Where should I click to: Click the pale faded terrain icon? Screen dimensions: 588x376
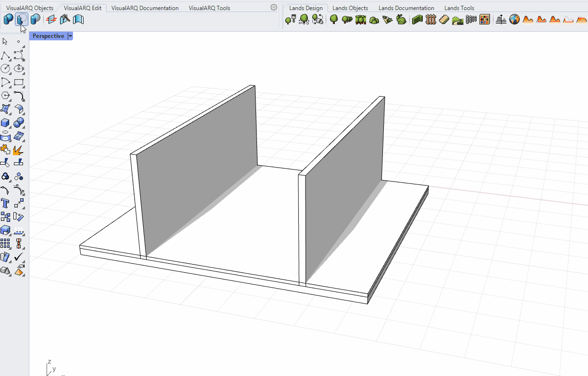click(x=568, y=19)
